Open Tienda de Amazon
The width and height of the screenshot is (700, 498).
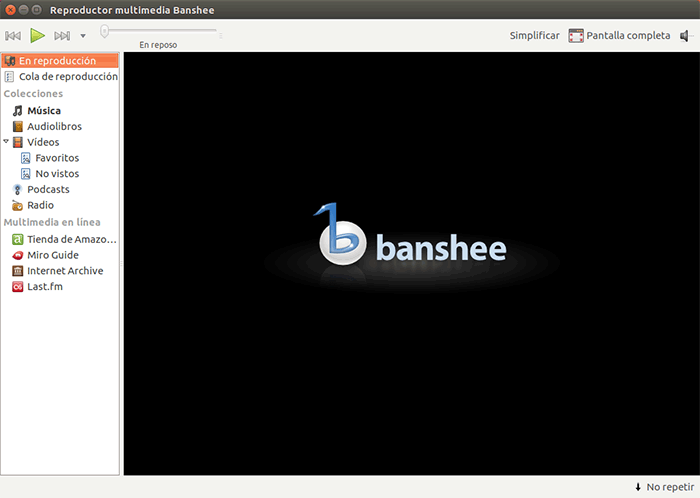tap(72, 240)
